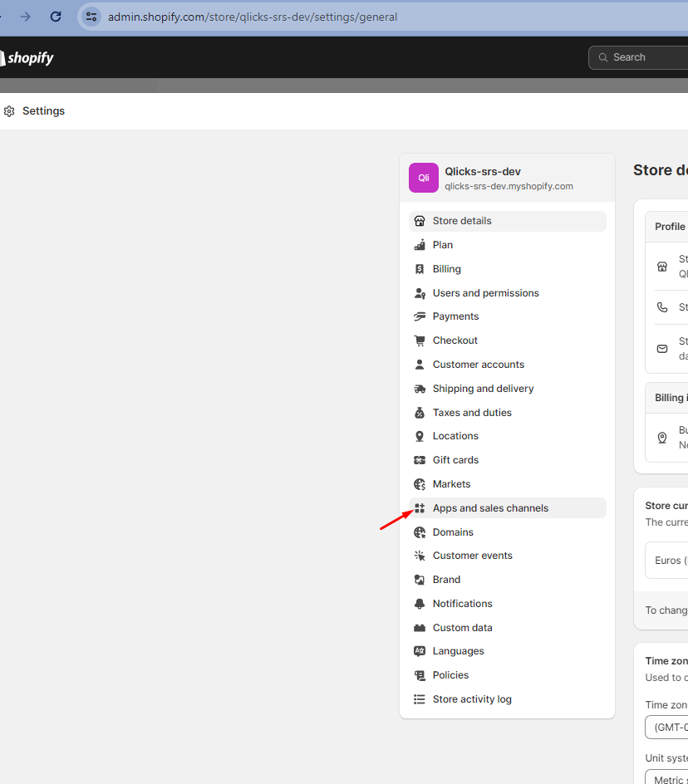Click the Store details shop icon
This screenshot has width=688, height=784.
420,221
